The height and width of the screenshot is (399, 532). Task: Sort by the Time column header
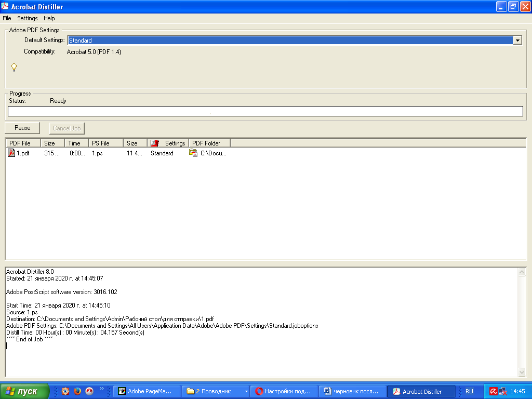[x=77, y=143]
